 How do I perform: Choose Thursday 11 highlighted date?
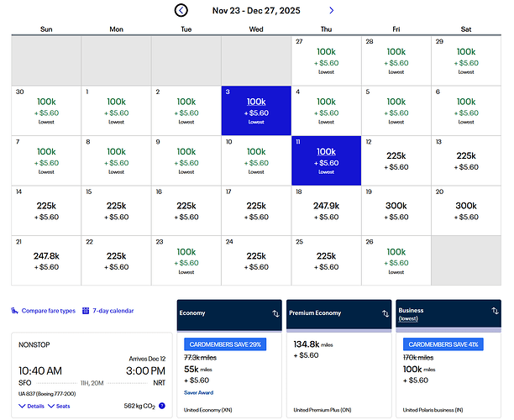325,161
